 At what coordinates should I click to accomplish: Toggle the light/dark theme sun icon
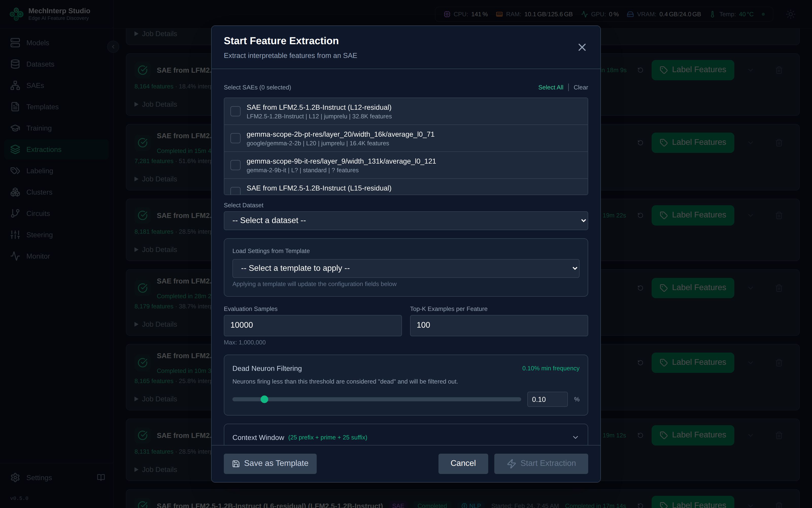tap(790, 14)
